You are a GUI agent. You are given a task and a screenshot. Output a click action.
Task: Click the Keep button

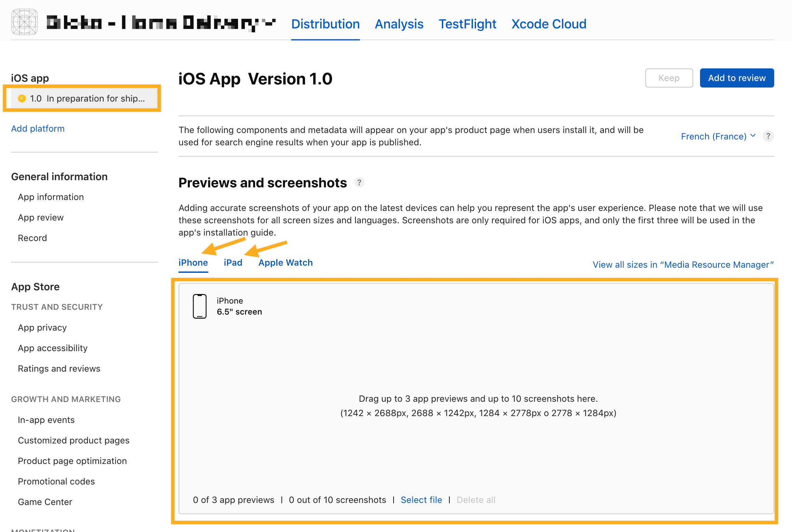tap(669, 78)
